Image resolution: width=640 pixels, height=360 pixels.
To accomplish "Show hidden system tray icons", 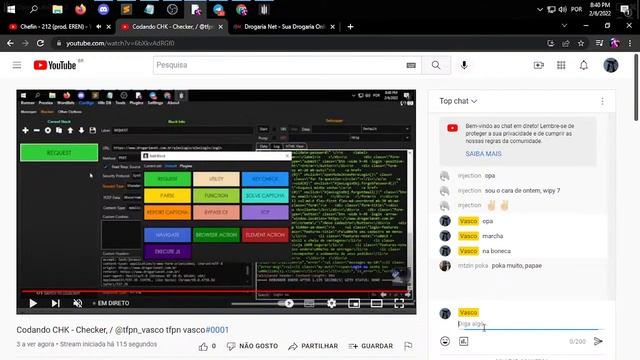I will [540, 9].
